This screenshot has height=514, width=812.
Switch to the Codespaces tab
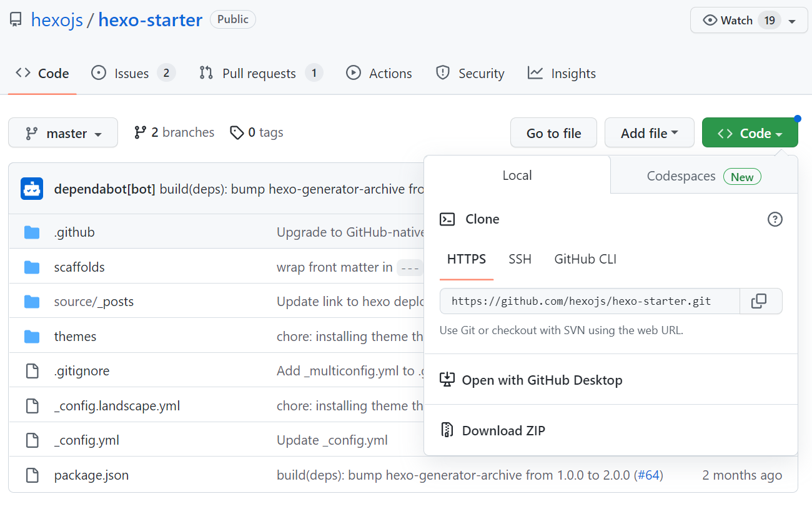703,176
